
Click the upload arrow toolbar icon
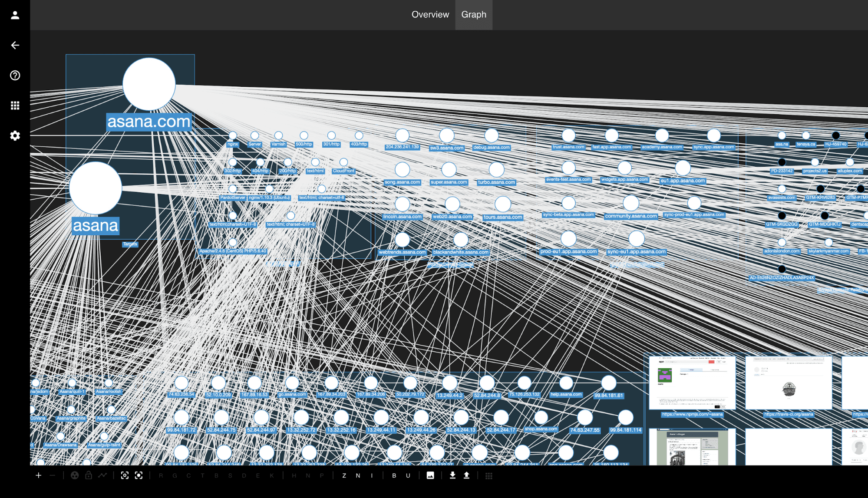[466, 475]
